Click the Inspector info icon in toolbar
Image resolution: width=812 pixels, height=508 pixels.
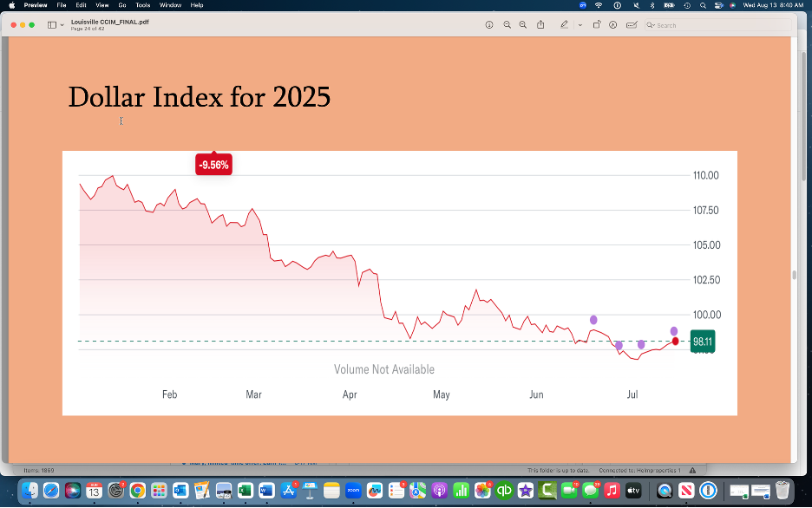489,25
